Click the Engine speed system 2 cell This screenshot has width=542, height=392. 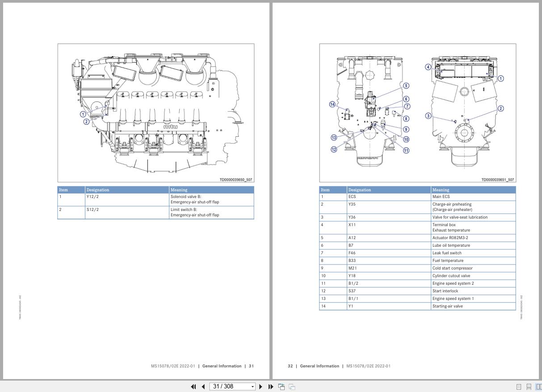point(473,283)
